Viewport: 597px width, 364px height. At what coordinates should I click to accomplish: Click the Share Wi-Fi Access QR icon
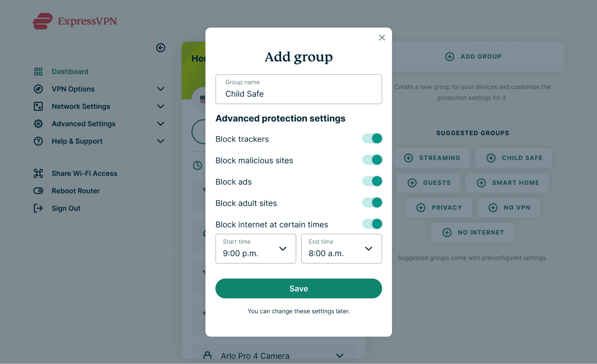click(x=38, y=173)
